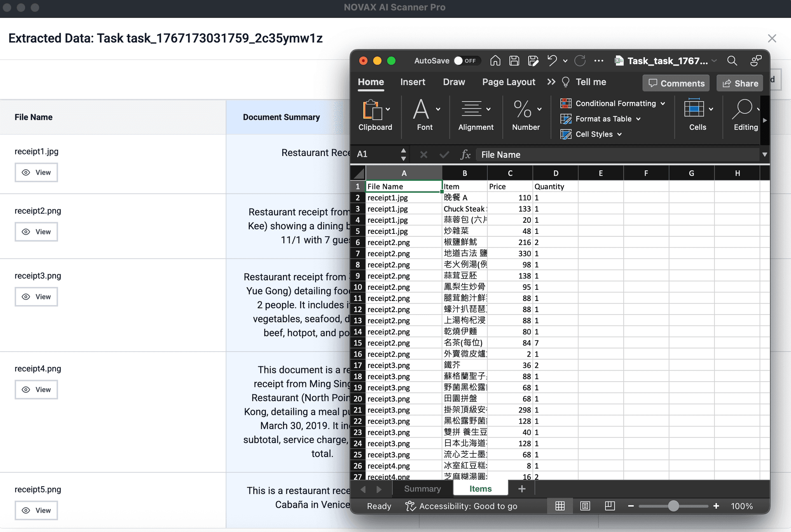Image resolution: width=791 pixels, height=532 pixels.
Task: Click the Format as Table icon
Action: (567, 119)
